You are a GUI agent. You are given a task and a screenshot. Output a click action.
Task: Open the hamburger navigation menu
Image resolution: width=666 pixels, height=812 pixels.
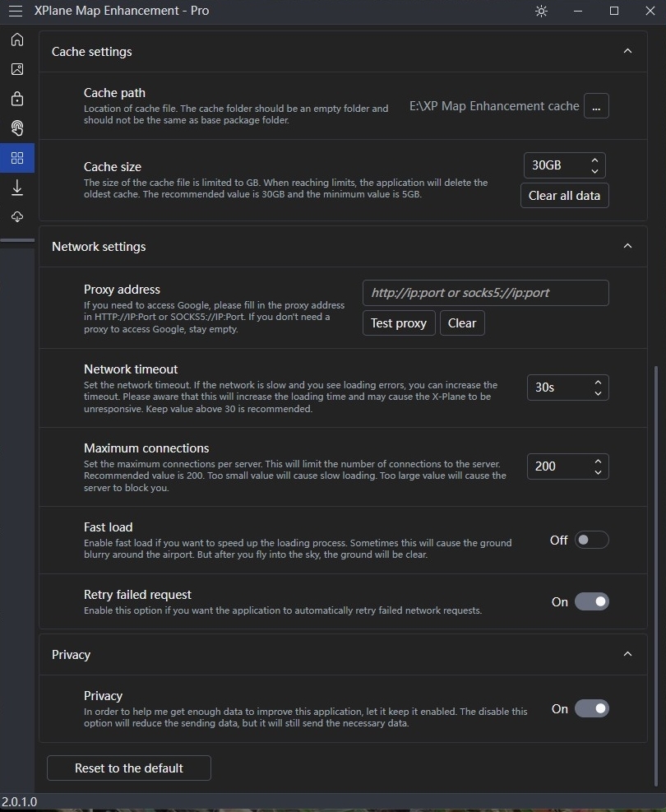(x=16, y=11)
